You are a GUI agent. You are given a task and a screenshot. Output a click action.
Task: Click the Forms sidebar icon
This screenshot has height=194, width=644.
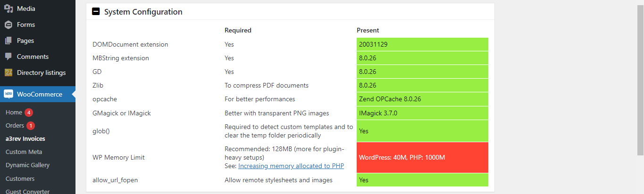click(8, 24)
